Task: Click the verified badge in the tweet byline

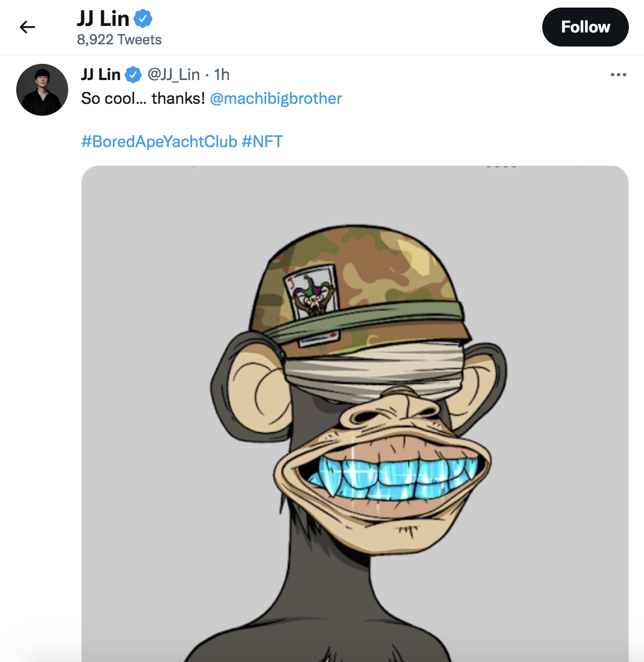Action: tap(133, 75)
